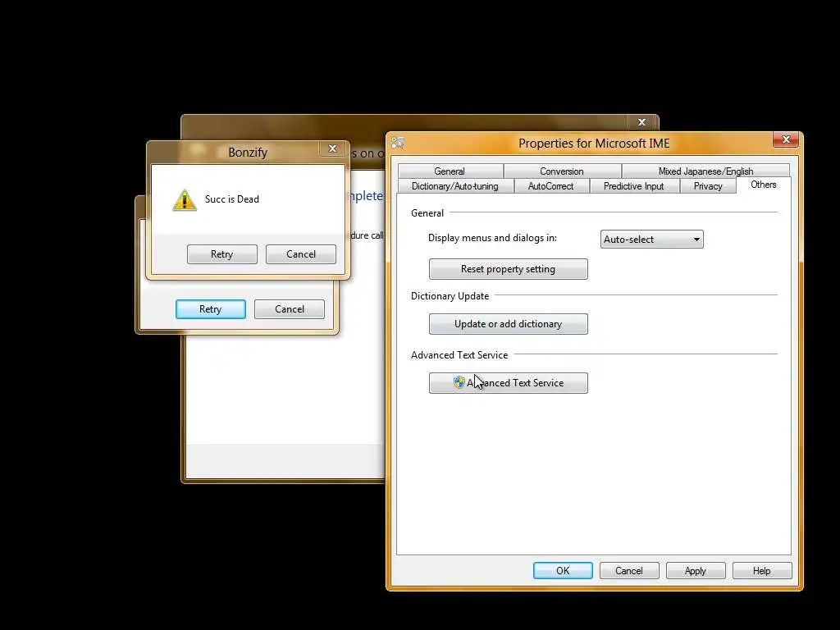This screenshot has width=840, height=630.
Task: Click the IME Properties title bar icon
Action: tap(398, 143)
